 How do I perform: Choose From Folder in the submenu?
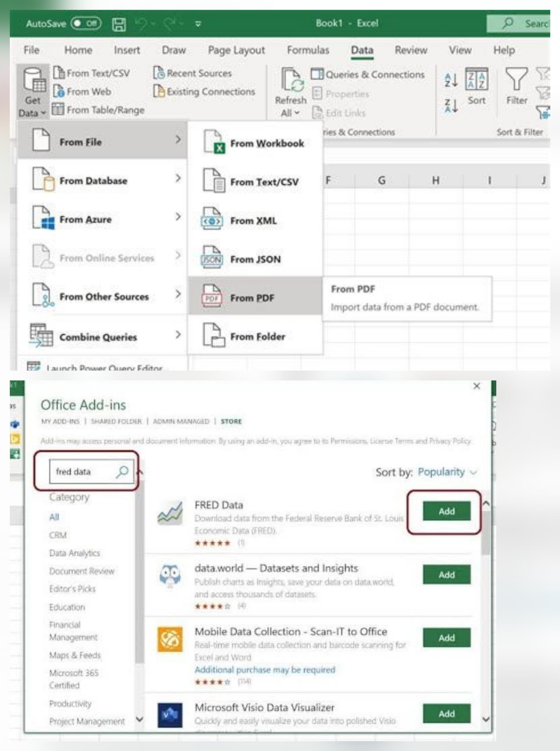(x=255, y=336)
